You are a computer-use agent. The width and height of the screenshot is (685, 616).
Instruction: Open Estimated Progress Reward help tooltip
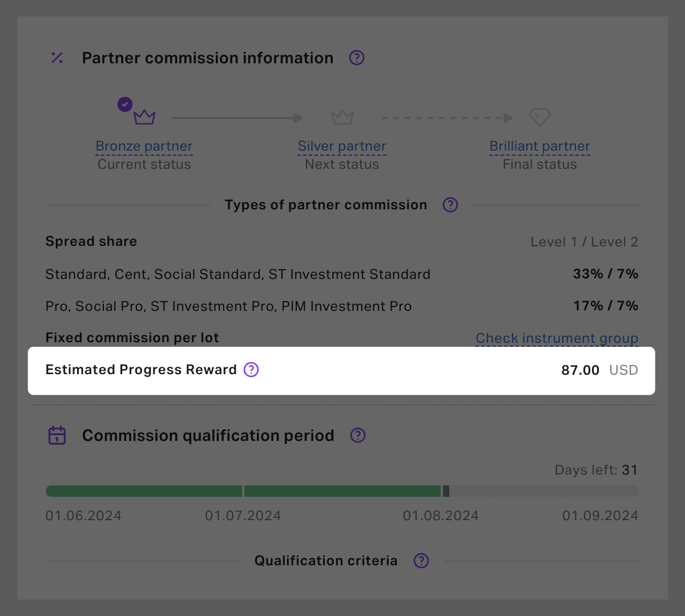click(x=251, y=370)
